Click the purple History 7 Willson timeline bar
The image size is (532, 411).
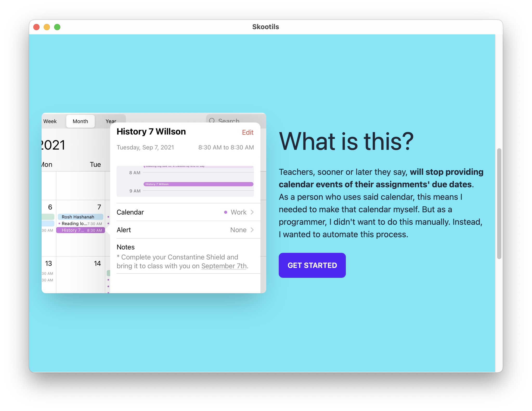(198, 184)
